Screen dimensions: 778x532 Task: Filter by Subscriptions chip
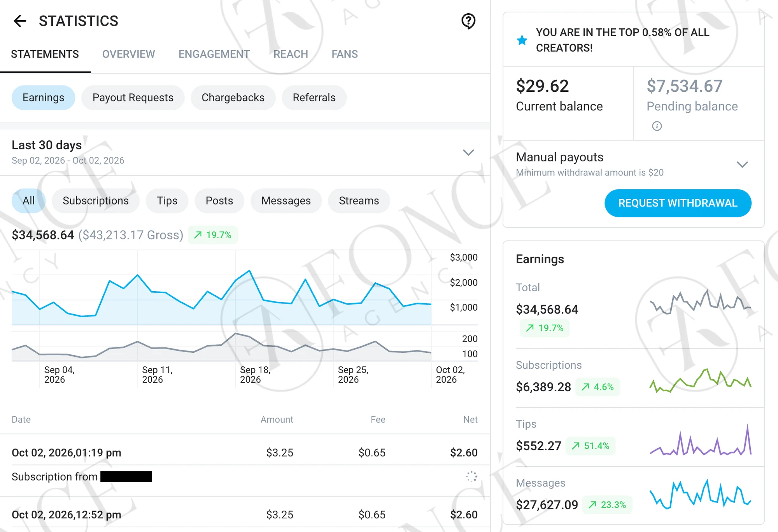coord(95,201)
